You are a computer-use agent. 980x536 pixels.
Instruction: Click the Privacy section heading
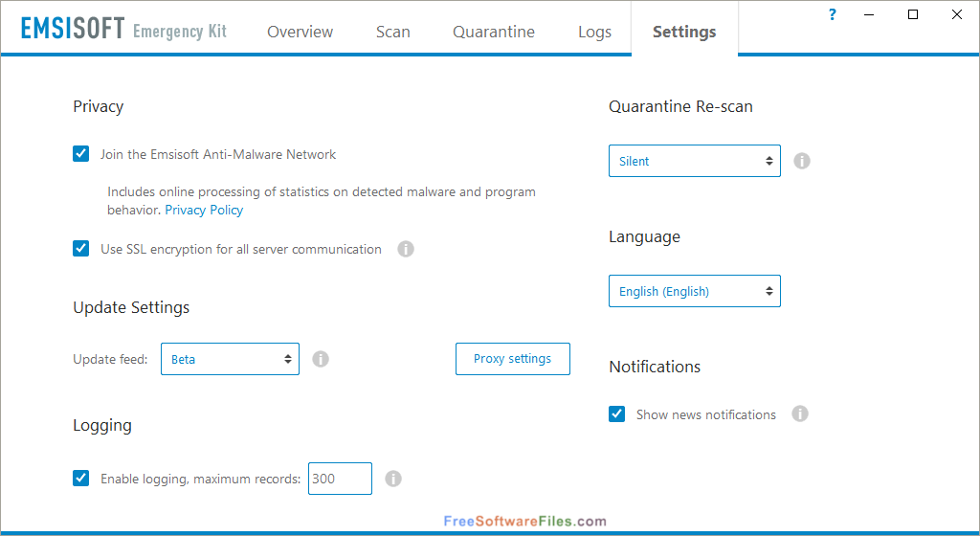point(99,107)
